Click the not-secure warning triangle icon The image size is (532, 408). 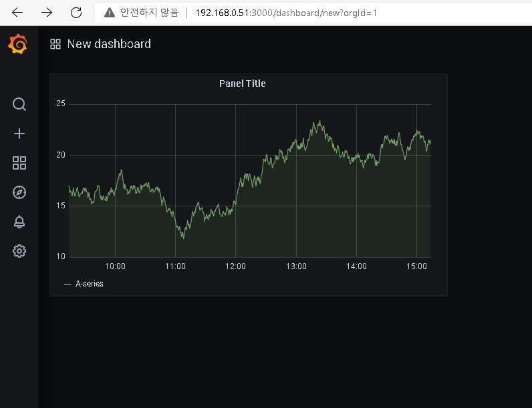coord(110,13)
